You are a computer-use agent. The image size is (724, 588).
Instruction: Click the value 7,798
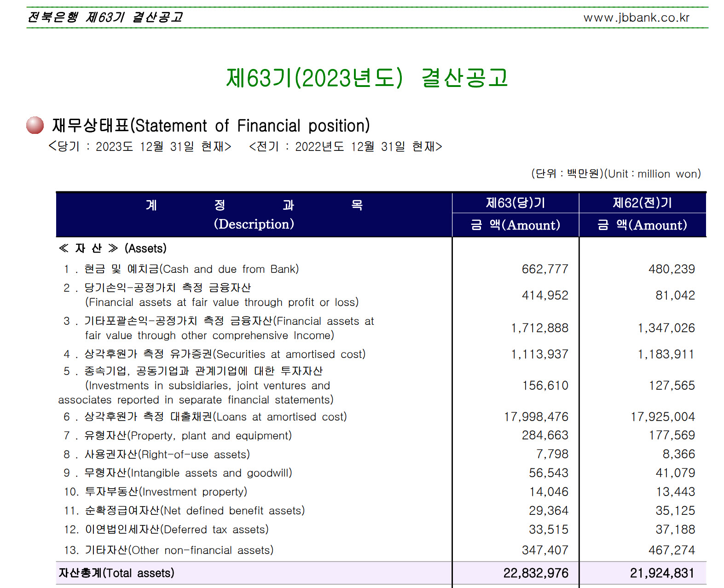(552, 454)
